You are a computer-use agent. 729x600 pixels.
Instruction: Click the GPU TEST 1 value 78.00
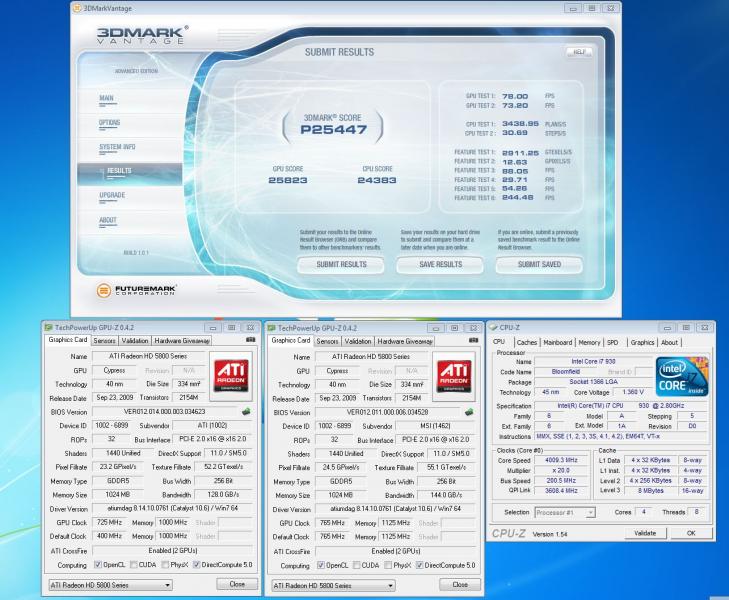(515, 96)
